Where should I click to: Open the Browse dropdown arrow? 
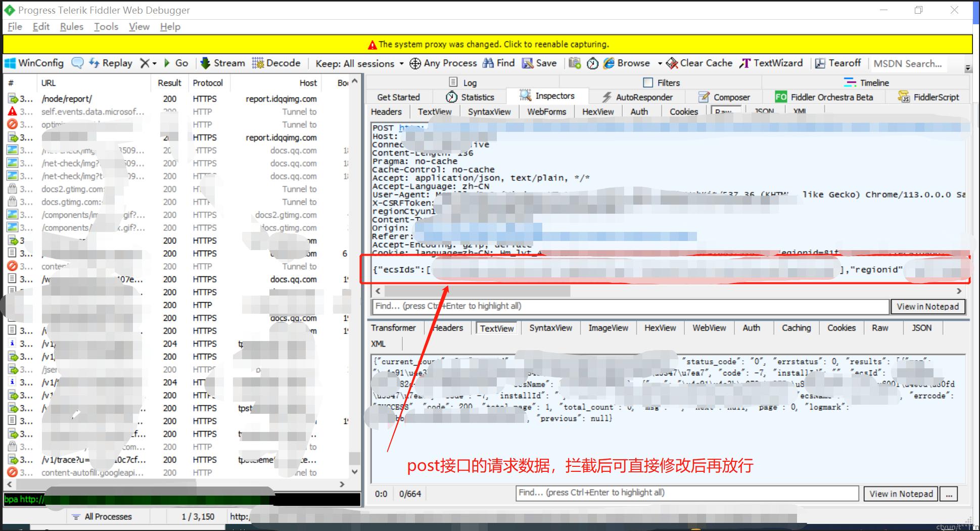tap(660, 64)
